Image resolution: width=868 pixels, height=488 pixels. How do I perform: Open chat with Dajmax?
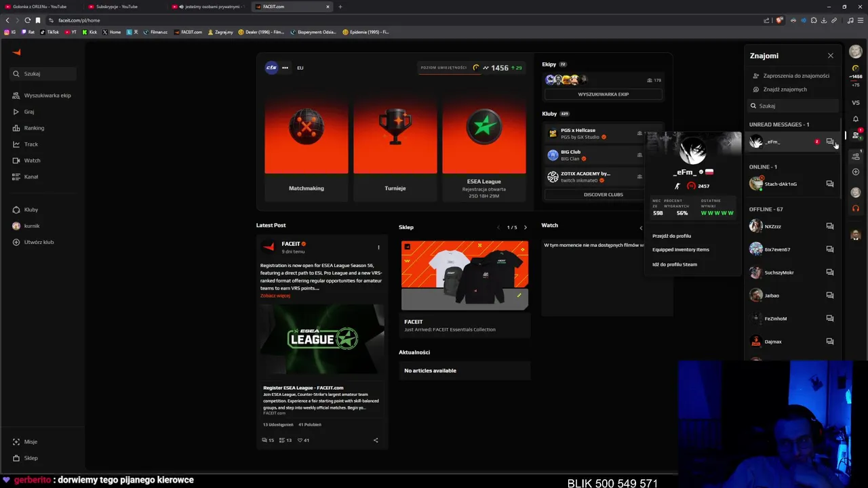click(829, 342)
